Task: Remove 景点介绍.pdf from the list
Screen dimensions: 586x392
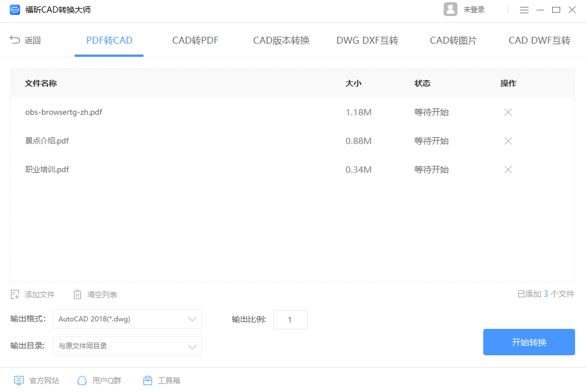Action: point(508,141)
